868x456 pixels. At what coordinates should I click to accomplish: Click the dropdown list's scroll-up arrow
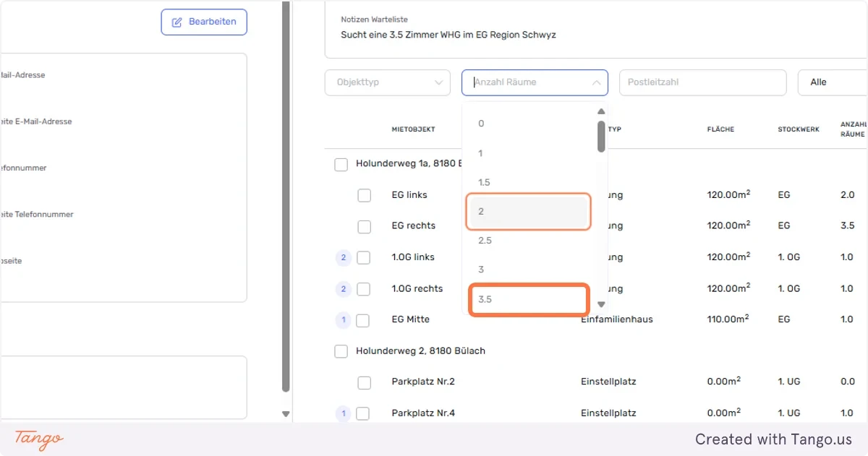click(x=600, y=111)
